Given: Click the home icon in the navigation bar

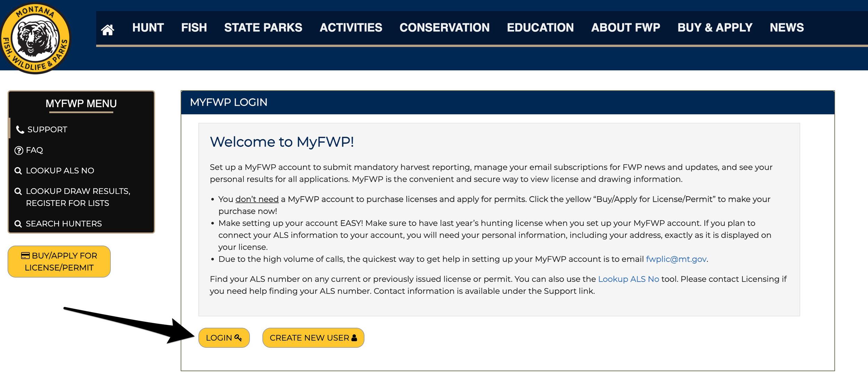Looking at the screenshot, I should 108,28.
